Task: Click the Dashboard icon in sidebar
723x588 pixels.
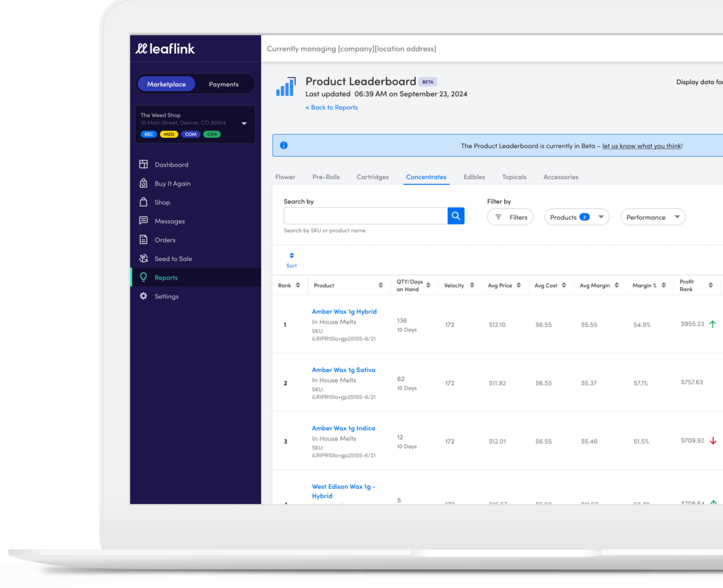Action: coord(144,164)
